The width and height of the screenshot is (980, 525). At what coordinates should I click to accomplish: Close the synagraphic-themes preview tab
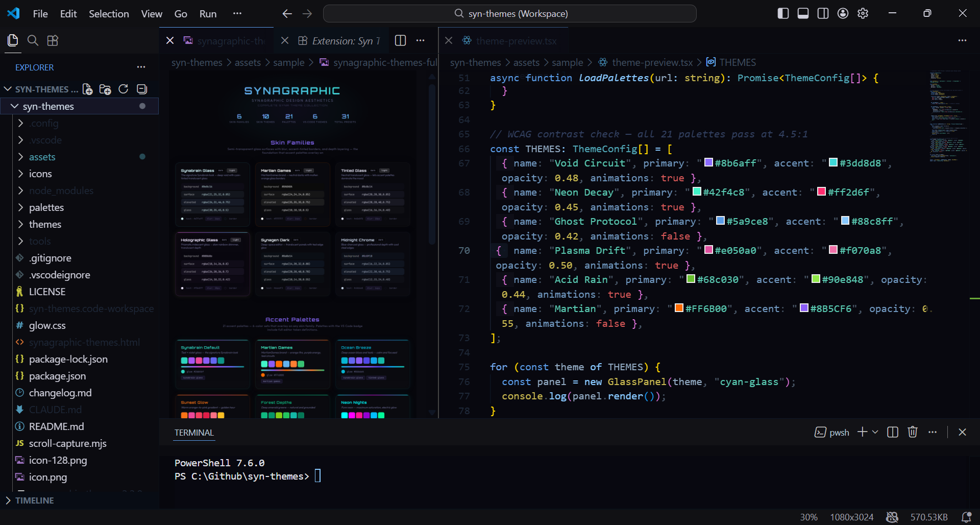point(170,41)
